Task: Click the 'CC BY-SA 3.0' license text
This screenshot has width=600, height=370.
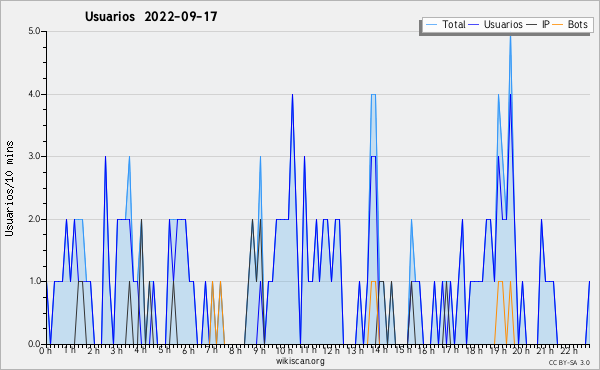Action: tap(569, 363)
